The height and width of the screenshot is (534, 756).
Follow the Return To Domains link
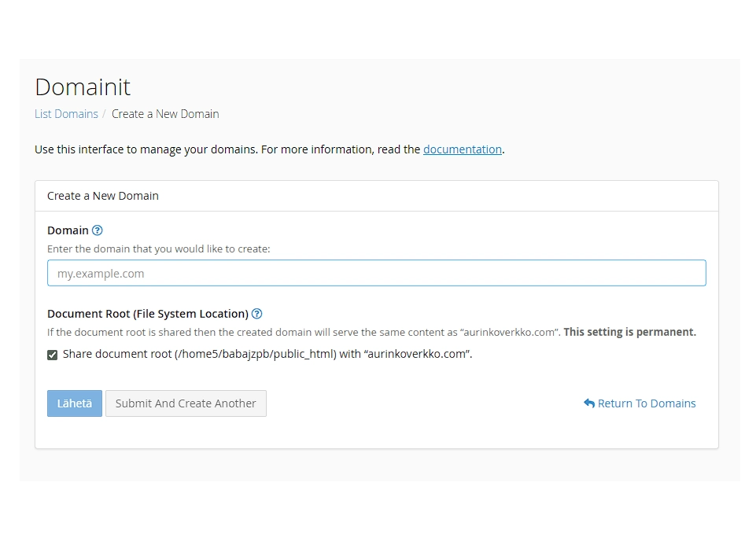click(x=646, y=403)
